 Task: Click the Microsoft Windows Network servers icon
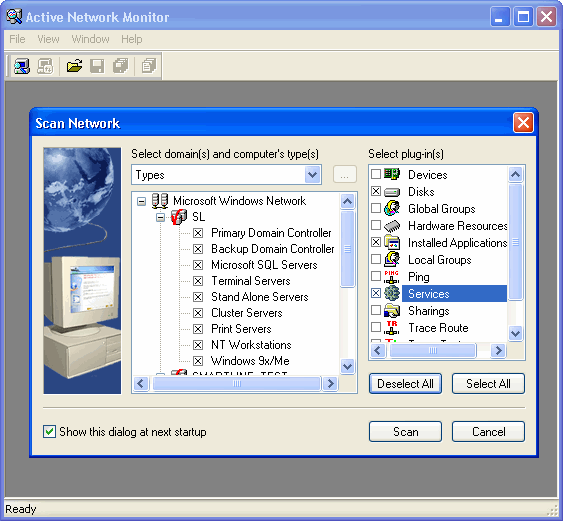(x=160, y=201)
